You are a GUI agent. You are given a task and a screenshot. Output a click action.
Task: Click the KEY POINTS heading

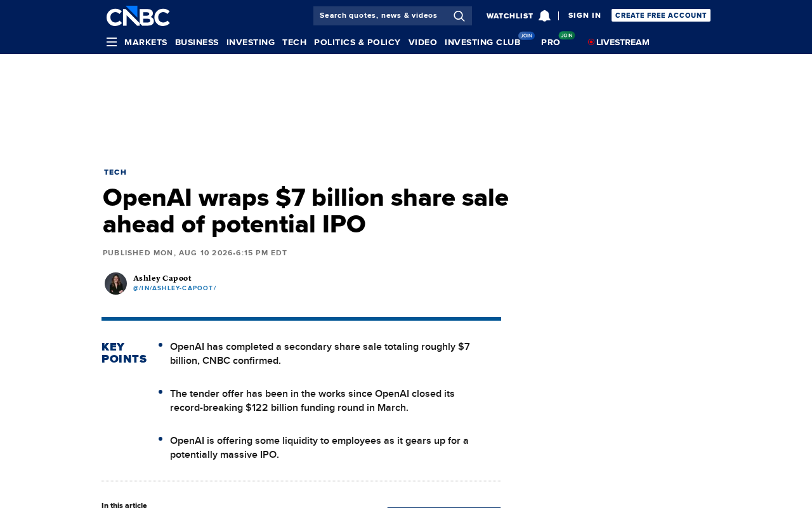(x=124, y=353)
